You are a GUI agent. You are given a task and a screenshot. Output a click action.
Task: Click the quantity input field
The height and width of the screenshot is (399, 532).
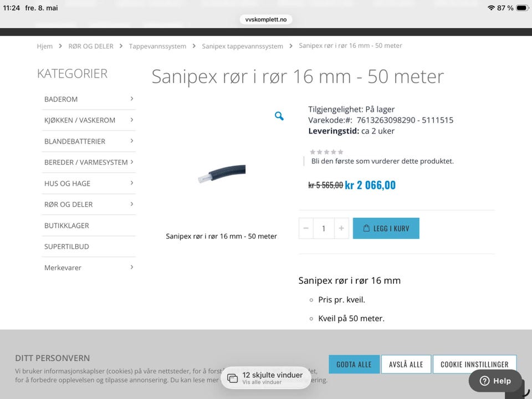(324, 228)
